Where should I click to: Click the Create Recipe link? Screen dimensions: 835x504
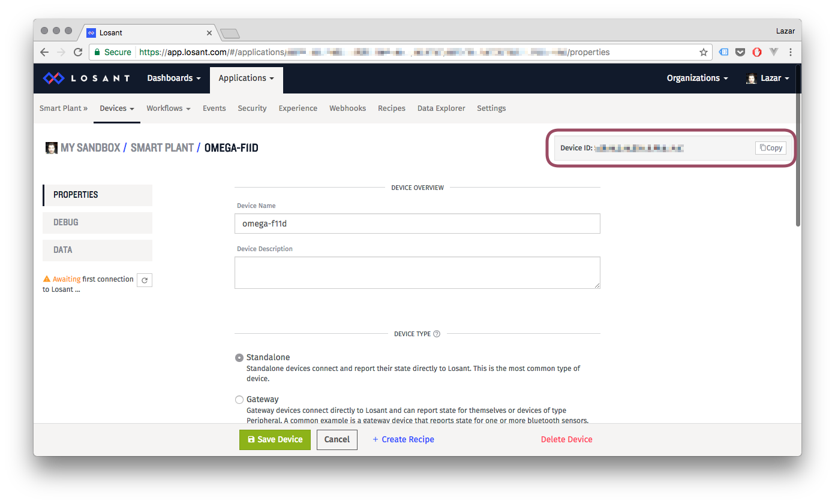coord(403,440)
